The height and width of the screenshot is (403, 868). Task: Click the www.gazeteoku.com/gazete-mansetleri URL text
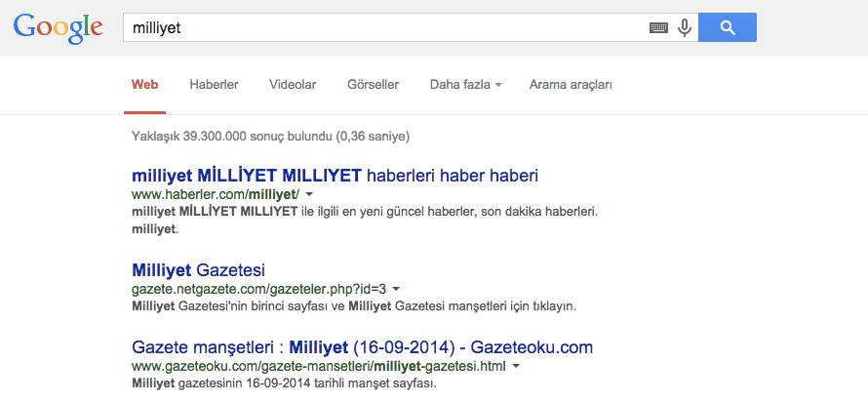click(x=319, y=366)
